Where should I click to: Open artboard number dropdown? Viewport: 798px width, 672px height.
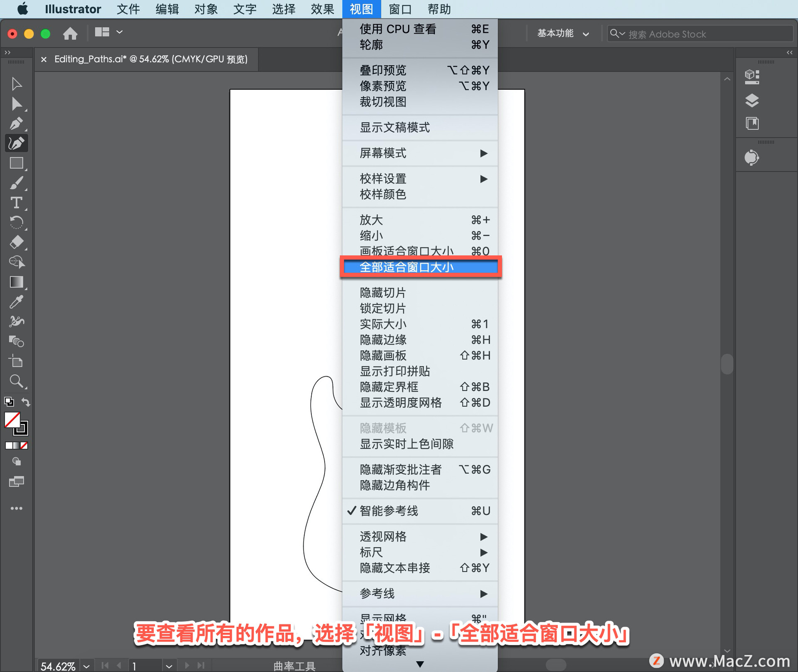pos(169,666)
